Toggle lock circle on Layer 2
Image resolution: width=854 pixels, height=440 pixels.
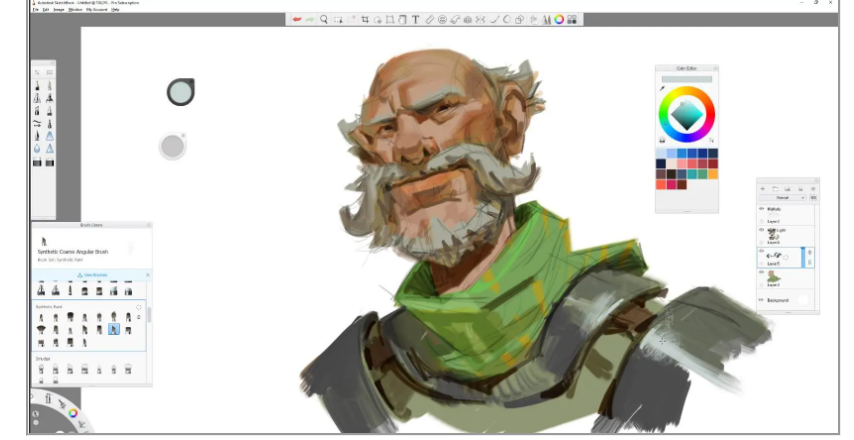coord(761,222)
